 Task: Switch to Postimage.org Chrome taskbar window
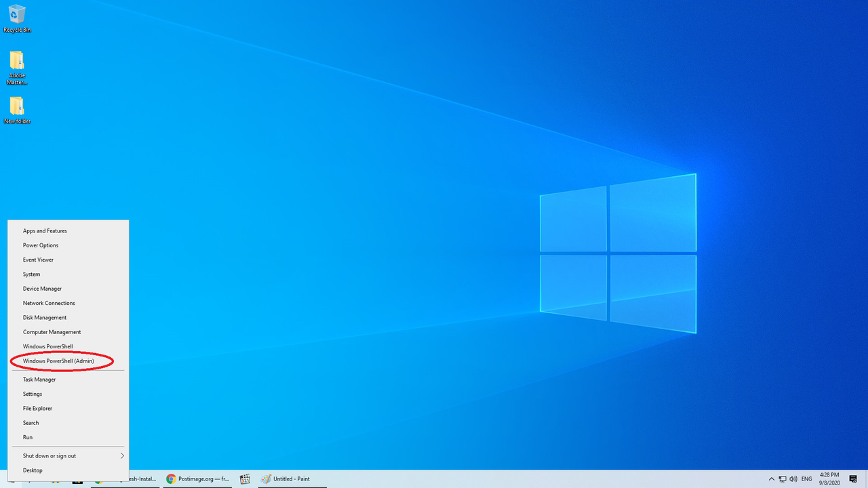pyautogui.click(x=199, y=479)
